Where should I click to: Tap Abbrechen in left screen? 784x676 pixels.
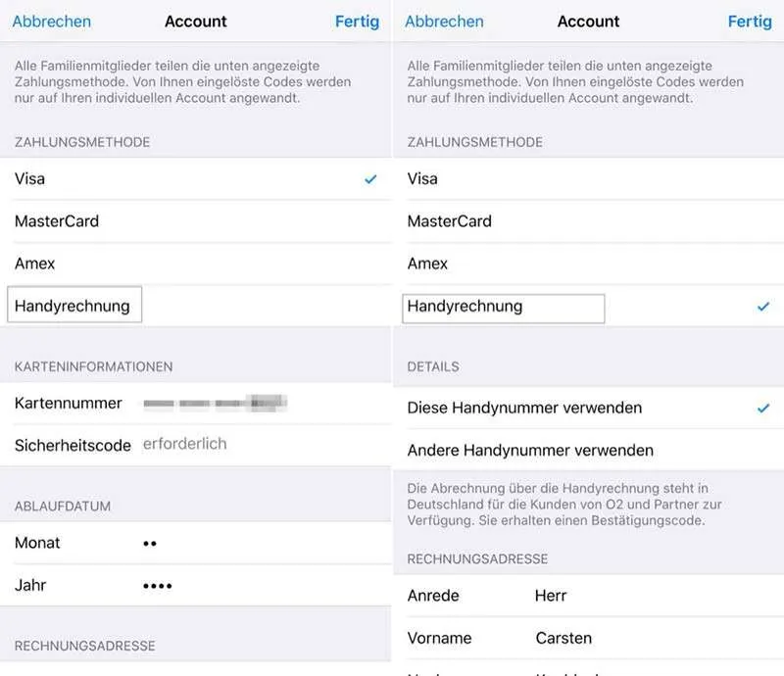click(x=52, y=22)
